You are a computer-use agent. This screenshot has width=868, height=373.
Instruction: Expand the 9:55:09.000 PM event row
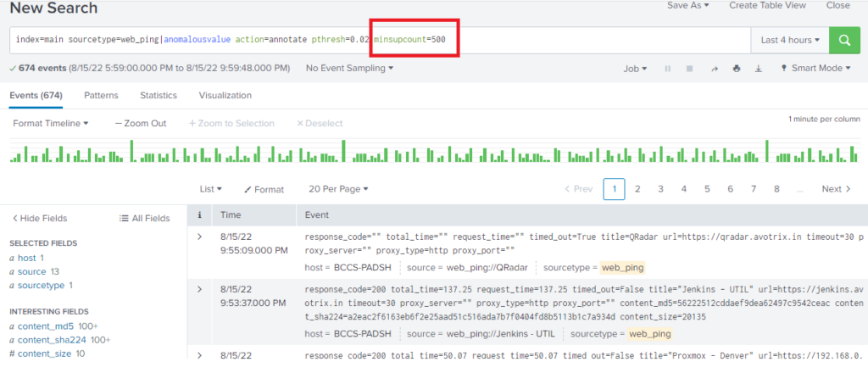click(200, 237)
